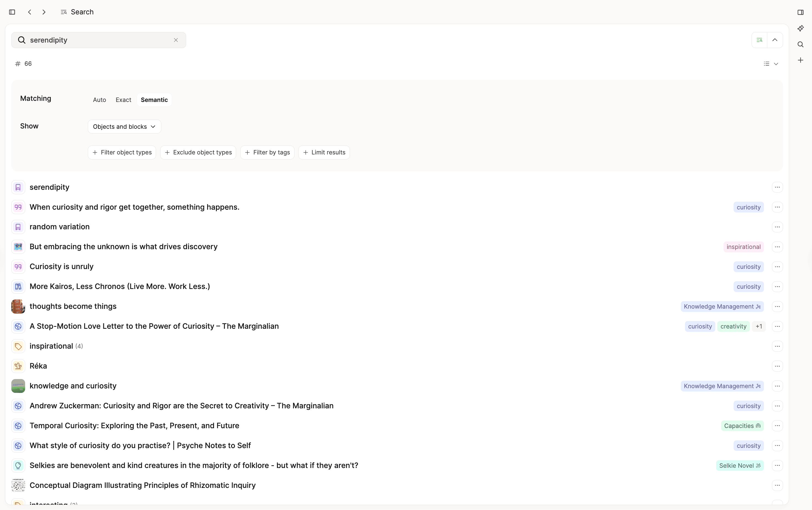Click the green search-list mode icon
Image resolution: width=812 pixels, height=510 pixels.
pyautogui.click(x=760, y=40)
